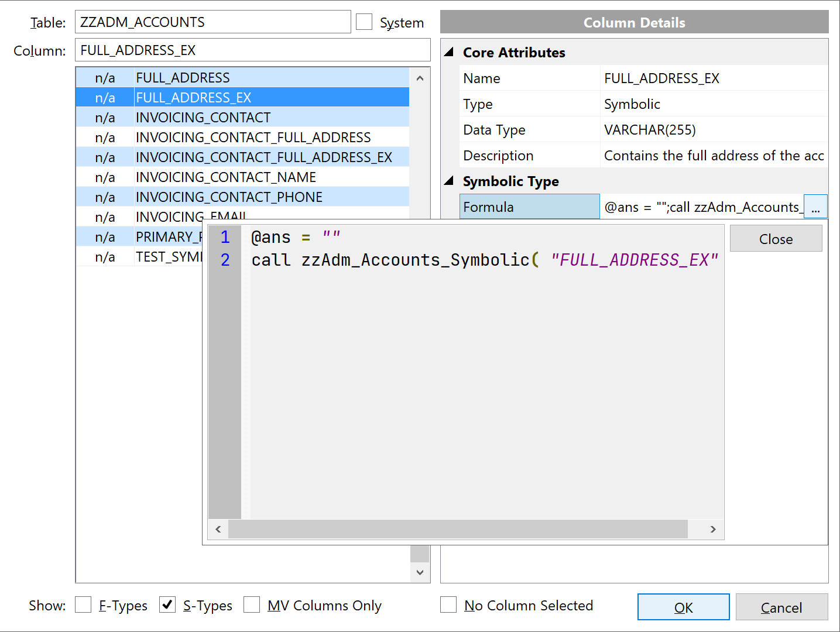Viewport: 840px width, 632px height.
Task: Select the INVOICING_CONTACT_PHONE column row
Action: point(229,197)
